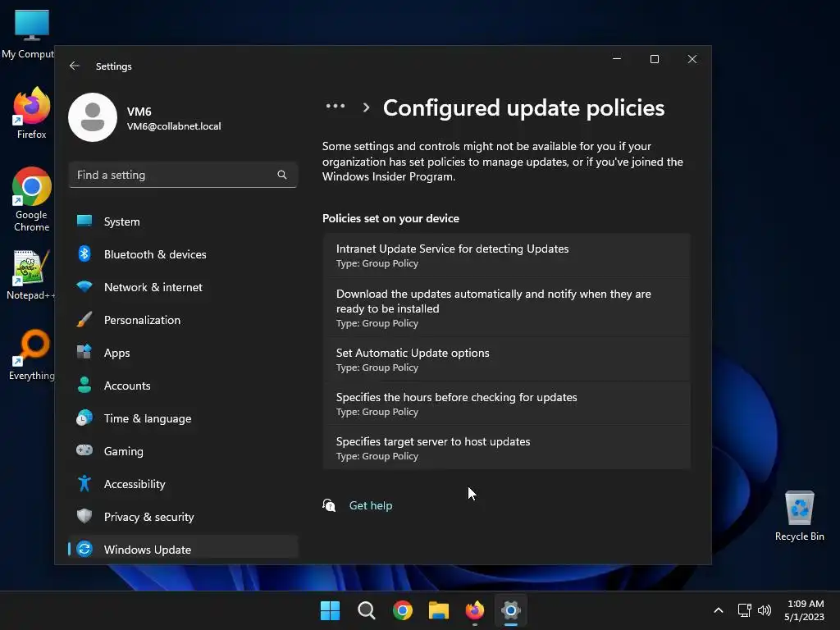Screen dimensions: 840x630
Task: Open taskbar Search icon
Action: pyautogui.click(x=367, y=610)
